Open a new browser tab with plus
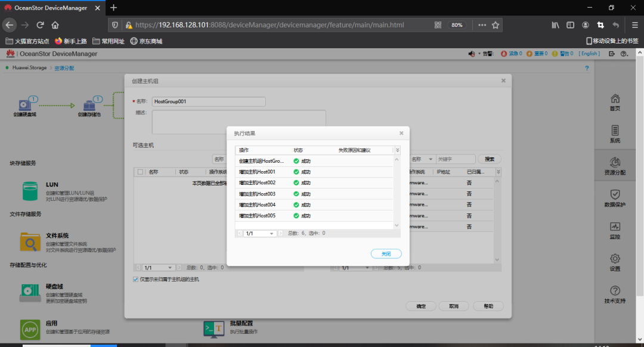644x347 pixels. click(x=114, y=7)
